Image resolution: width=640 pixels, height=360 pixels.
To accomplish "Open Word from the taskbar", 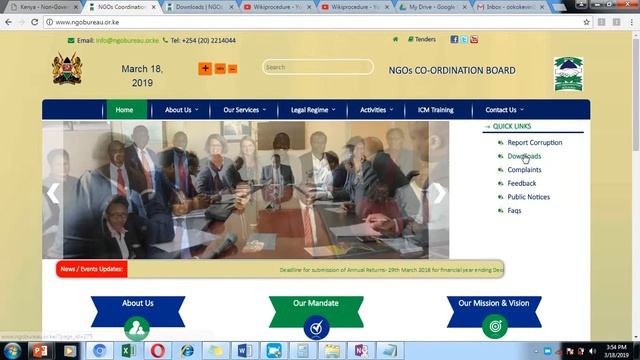I will click(x=245, y=351).
